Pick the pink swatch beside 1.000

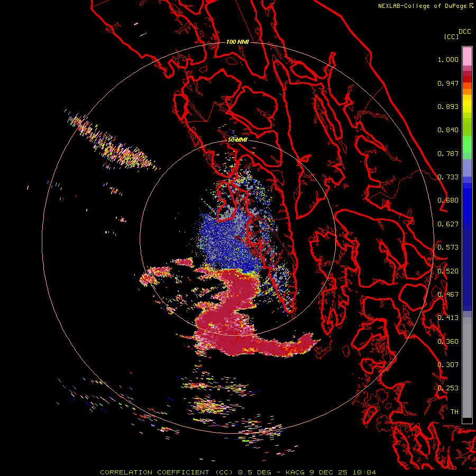click(467, 57)
